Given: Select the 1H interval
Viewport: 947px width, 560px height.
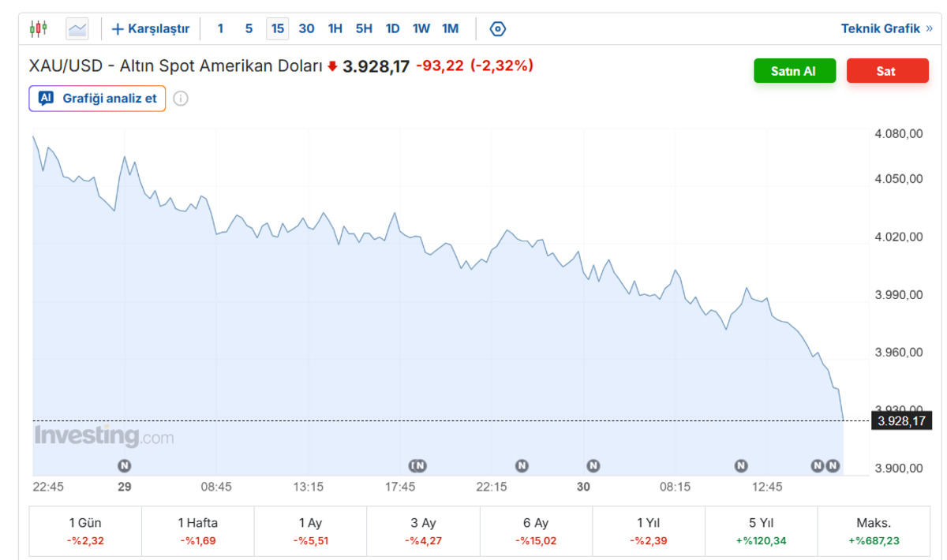Looking at the screenshot, I should point(335,29).
